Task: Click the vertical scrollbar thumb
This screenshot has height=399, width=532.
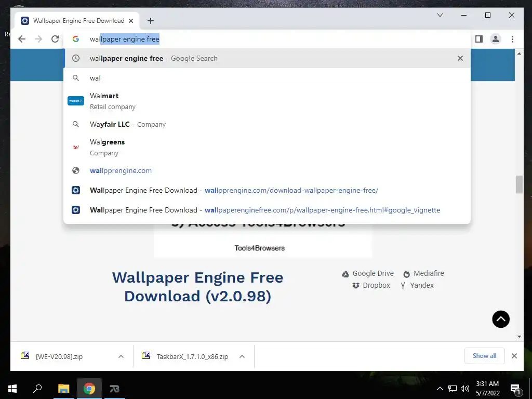Action: 519,184
